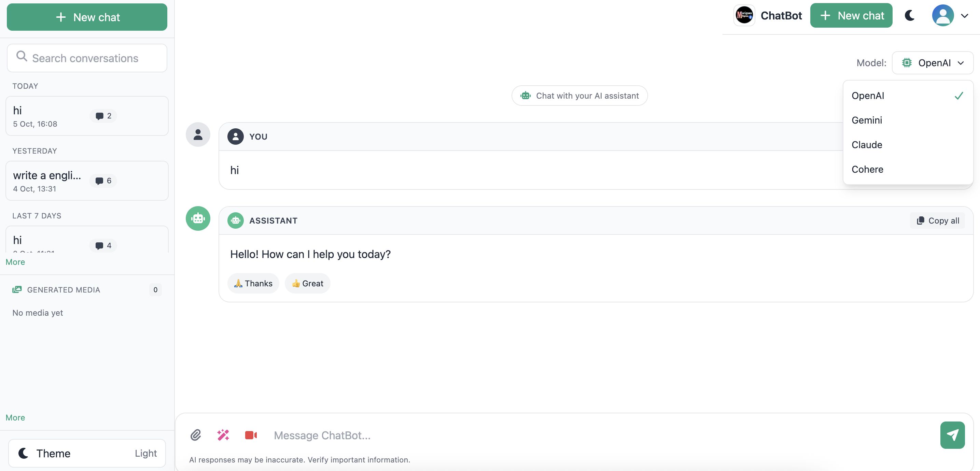
Task: Choose Claude from the model list
Action: tap(867, 145)
